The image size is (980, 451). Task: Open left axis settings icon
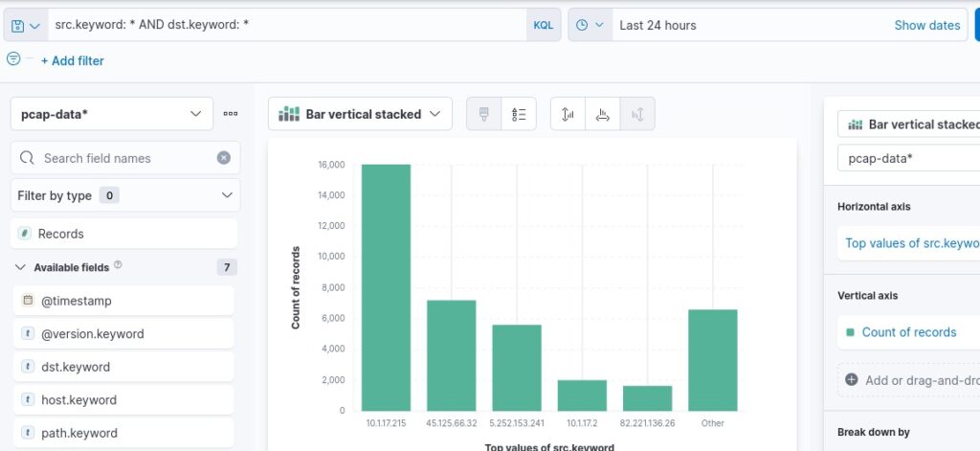[568, 114]
